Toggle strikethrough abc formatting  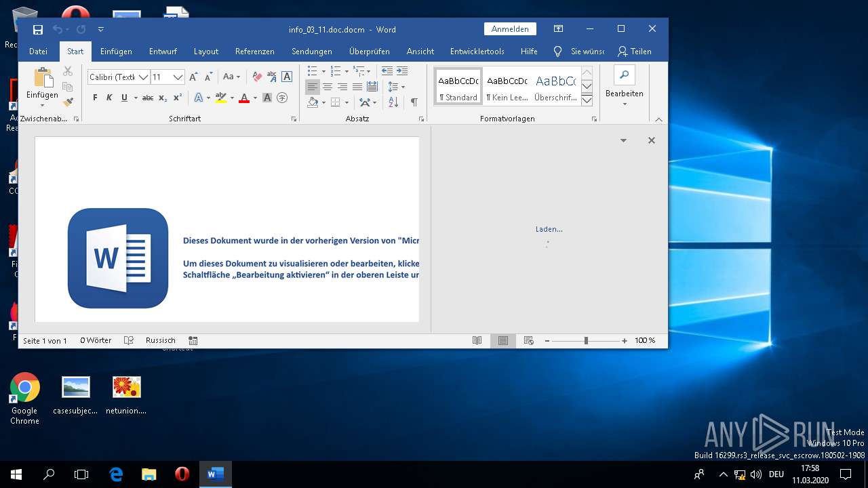148,98
